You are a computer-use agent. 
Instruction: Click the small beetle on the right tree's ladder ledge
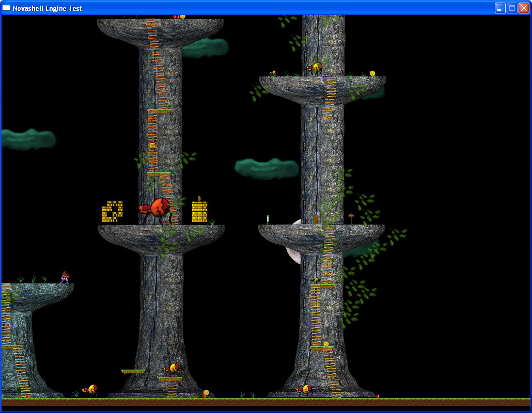click(x=316, y=280)
